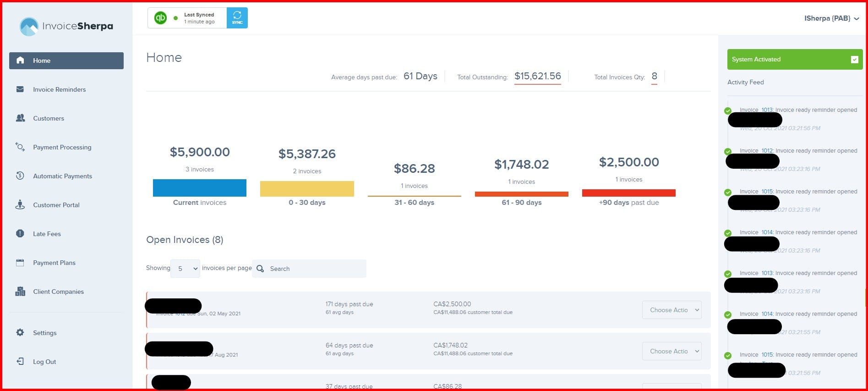Click 64 days past due text
The width and height of the screenshot is (868, 391).
(x=349, y=345)
